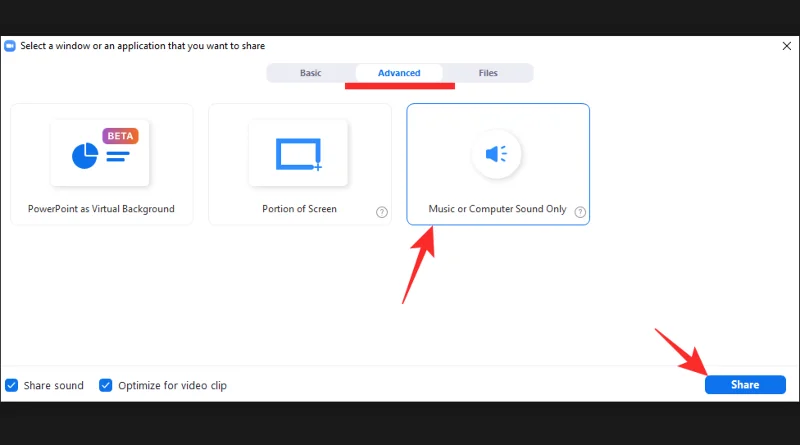Close the share selection dialog

pos(785,46)
